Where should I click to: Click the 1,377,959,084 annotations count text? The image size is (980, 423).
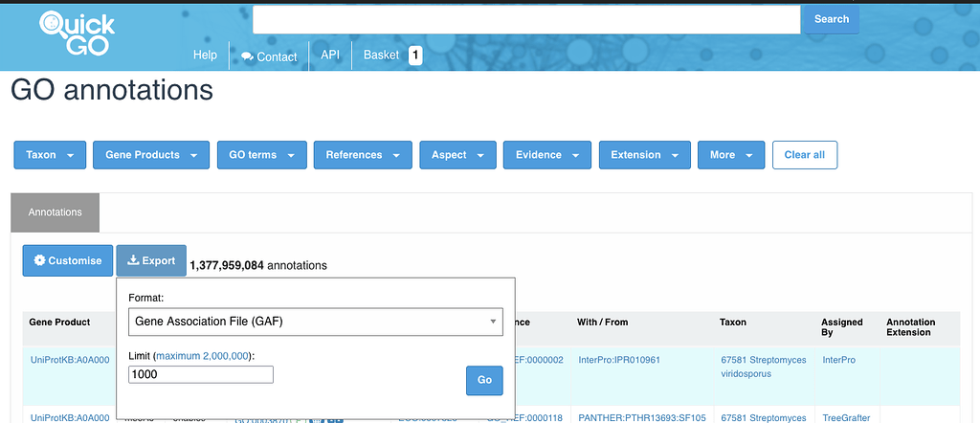pyautogui.click(x=258, y=265)
